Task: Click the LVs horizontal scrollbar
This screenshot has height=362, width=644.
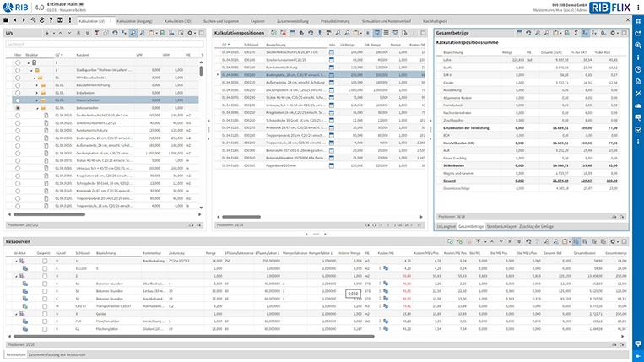Action: click(x=49, y=214)
